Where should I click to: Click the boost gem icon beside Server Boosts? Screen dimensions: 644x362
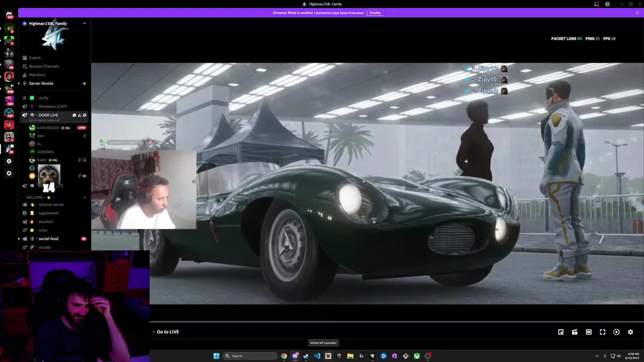(x=84, y=83)
